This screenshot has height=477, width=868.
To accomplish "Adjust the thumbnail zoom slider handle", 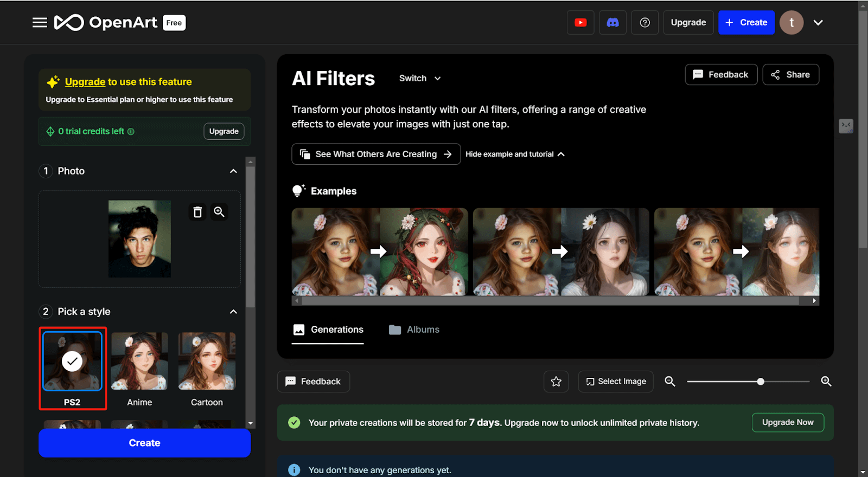I will pos(761,382).
